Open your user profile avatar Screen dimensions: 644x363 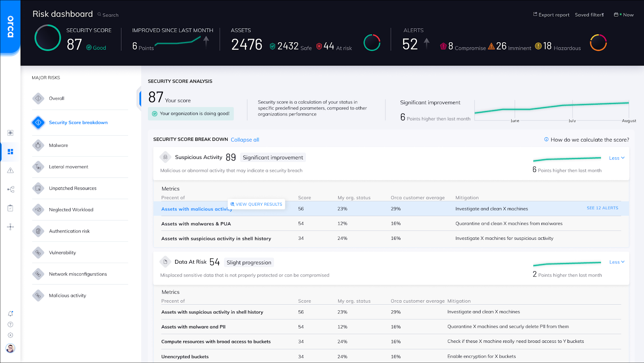click(10, 348)
